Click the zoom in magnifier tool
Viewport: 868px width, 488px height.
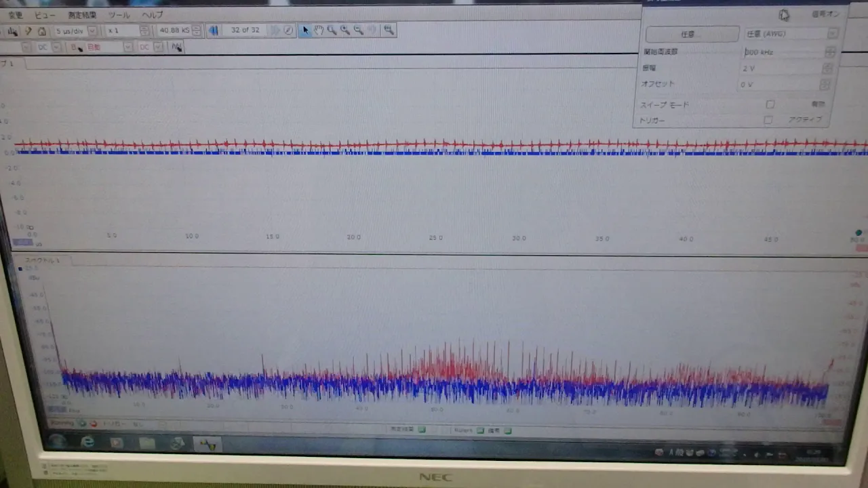pos(345,30)
